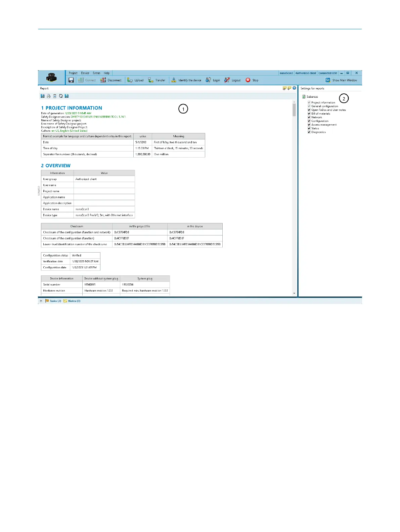
Task: Click the disk icon left of the printer icon
Action: 42,96
